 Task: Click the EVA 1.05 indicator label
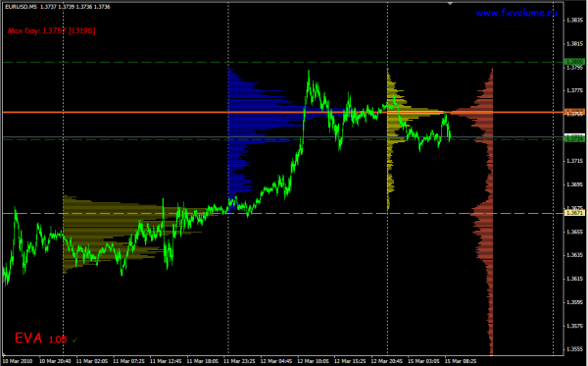(x=40, y=339)
